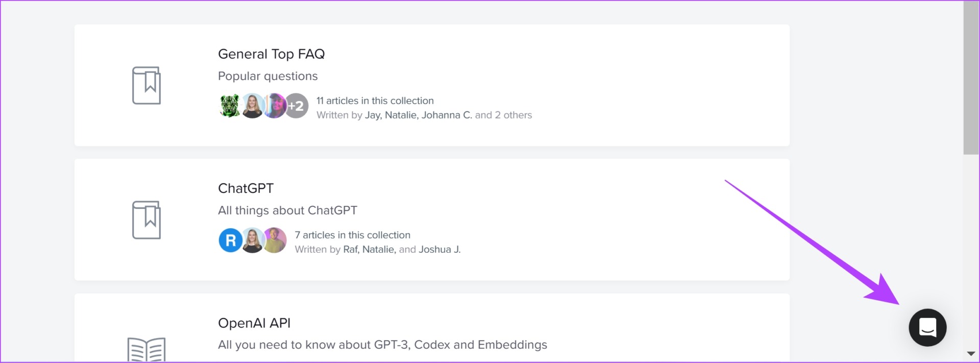Click the page scrollbar thumb
The image size is (980, 363).
[971, 78]
